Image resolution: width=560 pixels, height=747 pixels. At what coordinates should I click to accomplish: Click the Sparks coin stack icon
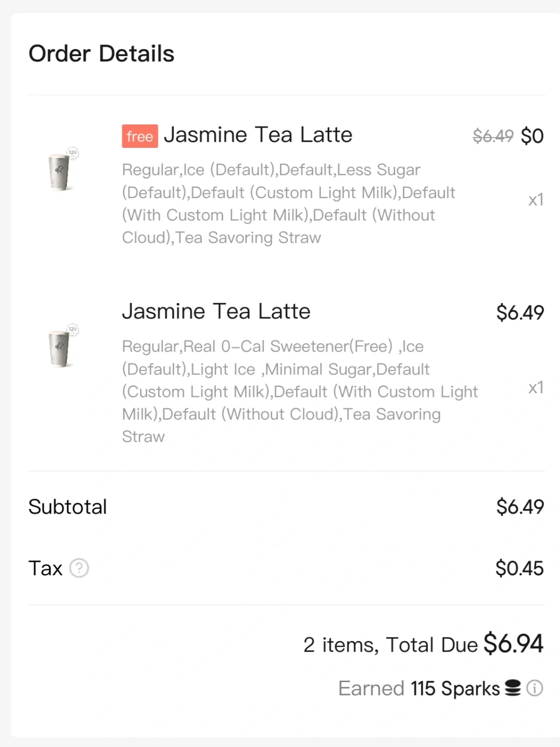(512, 688)
